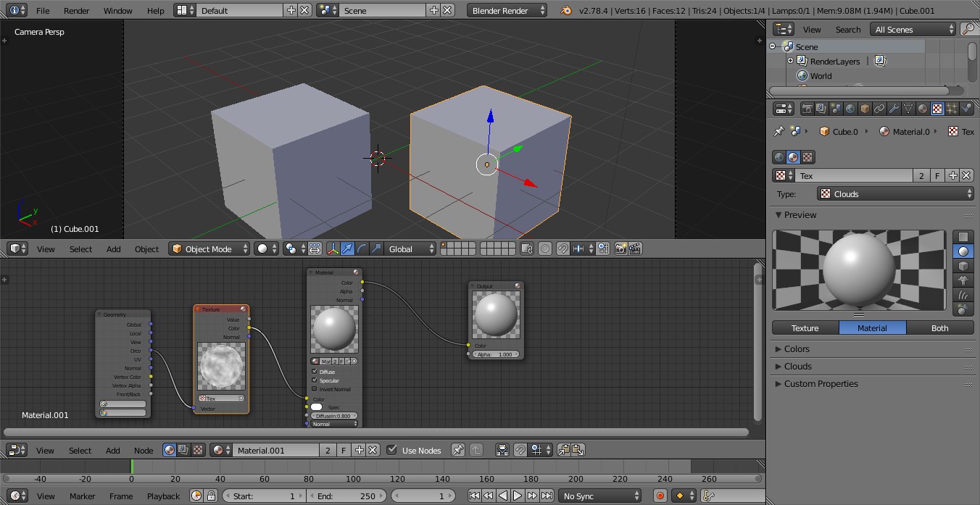Viewport: 980px width, 505px height.
Task: Click the plus button to add new texture
Action: [x=952, y=175]
